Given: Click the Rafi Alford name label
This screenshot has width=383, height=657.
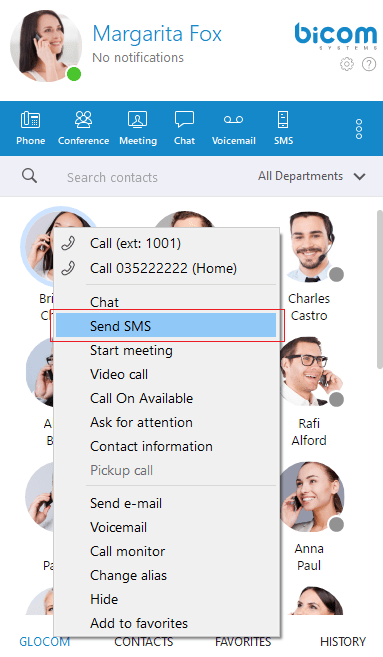Looking at the screenshot, I should 309,432.
